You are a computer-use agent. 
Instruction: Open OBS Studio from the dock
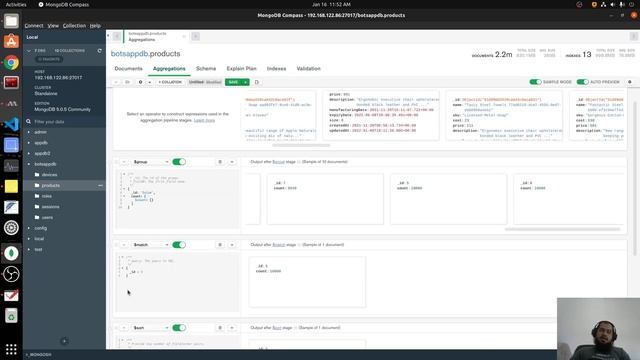[x=11, y=274]
